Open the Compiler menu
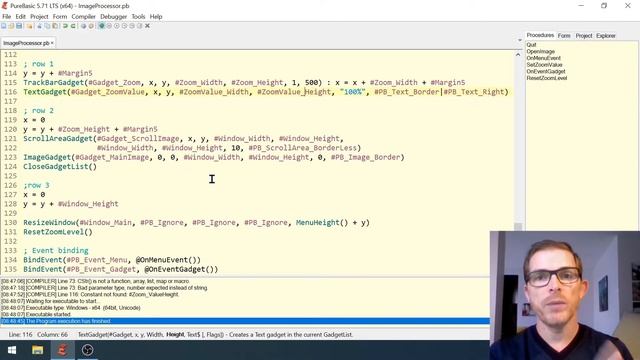This screenshot has height=360, width=640. (83, 17)
